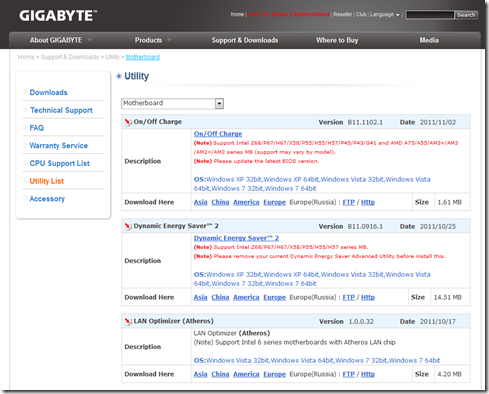Click the 14.51 MB size value
This screenshot has height=394, width=489.
(448, 297)
